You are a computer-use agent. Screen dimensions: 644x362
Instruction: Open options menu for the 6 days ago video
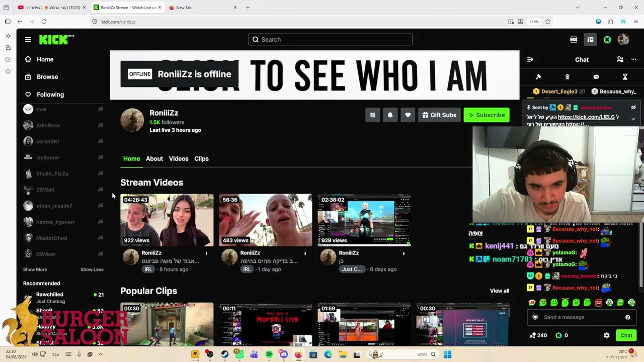point(404,253)
